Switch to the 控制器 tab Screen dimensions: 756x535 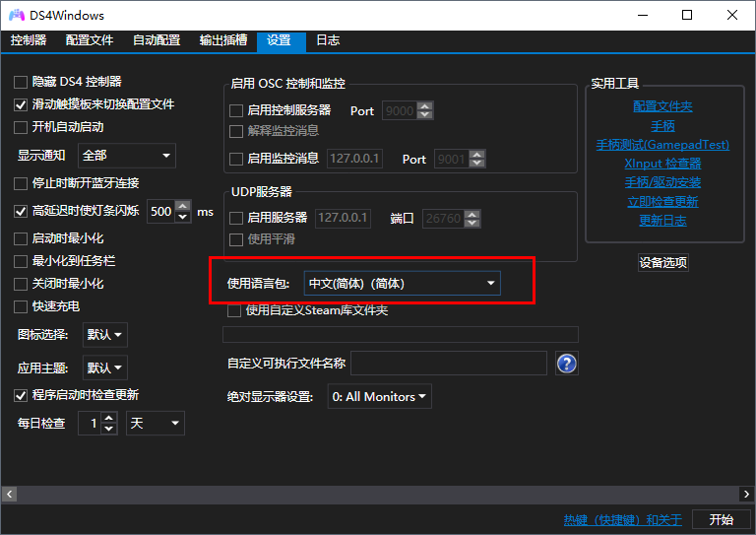(x=29, y=40)
